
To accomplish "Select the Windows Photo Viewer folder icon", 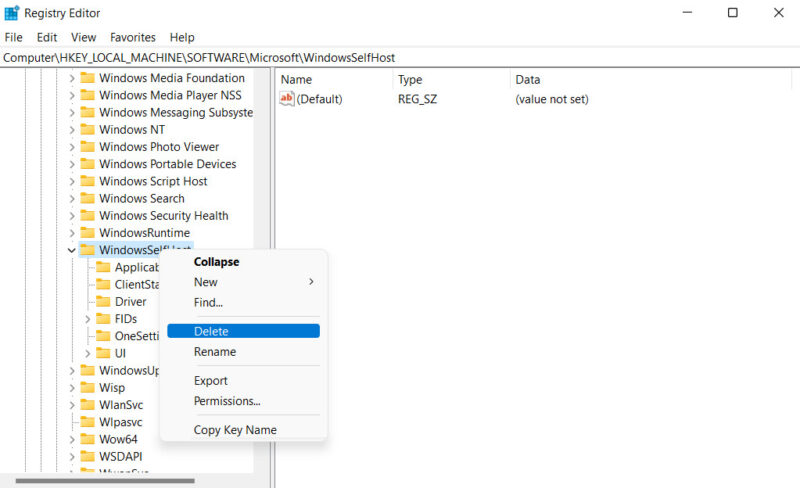I will pyautogui.click(x=88, y=147).
